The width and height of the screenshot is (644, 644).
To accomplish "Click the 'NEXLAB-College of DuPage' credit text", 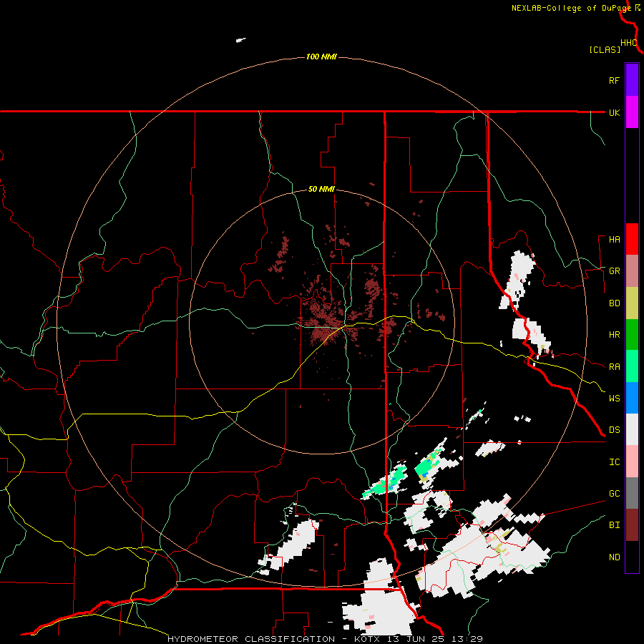I will point(571,8).
